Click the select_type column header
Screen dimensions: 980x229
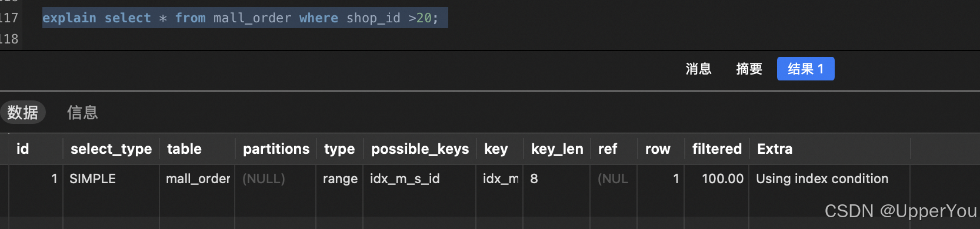[x=111, y=149]
